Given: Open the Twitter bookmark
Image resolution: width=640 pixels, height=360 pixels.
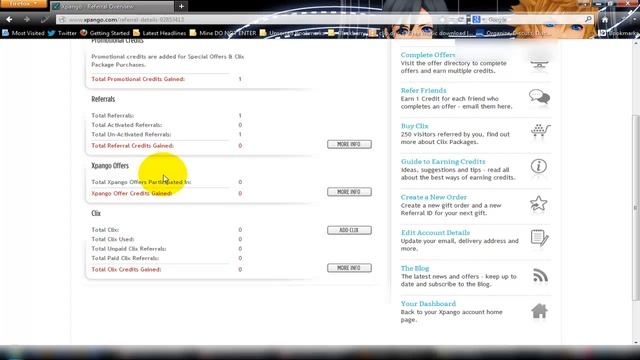Looking at the screenshot, I should (x=62, y=33).
